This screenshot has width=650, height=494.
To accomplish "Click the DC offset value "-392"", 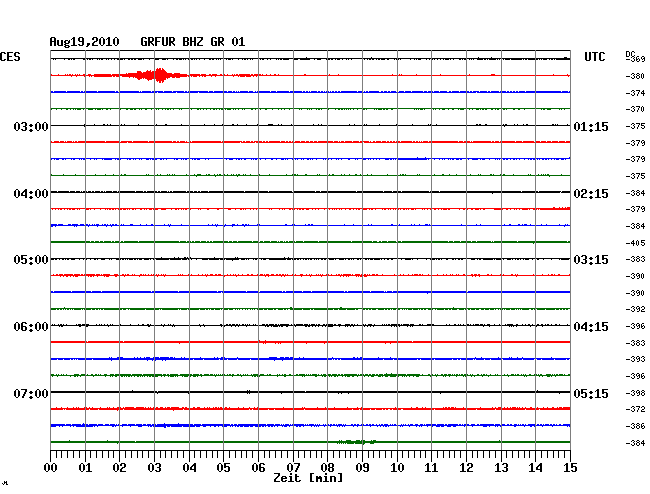I will (x=635, y=309).
